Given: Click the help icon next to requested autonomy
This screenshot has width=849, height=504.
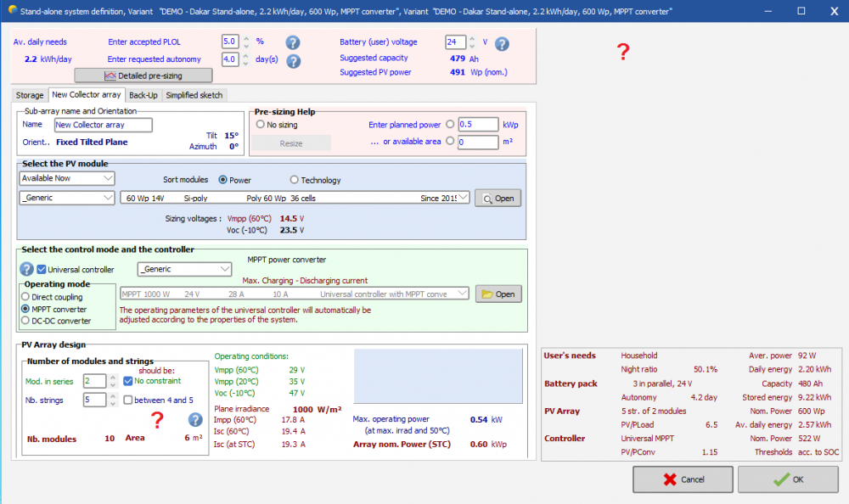Looking at the screenshot, I should pyautogui.click(x=293, y=61).
